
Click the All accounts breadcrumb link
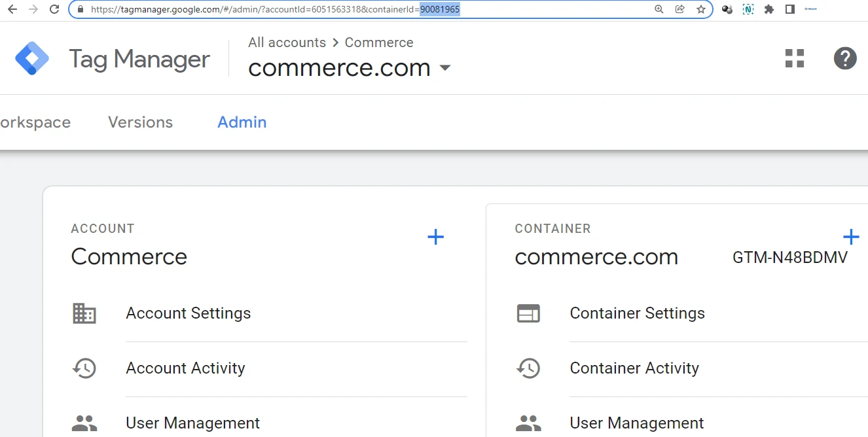pos(287,43)
